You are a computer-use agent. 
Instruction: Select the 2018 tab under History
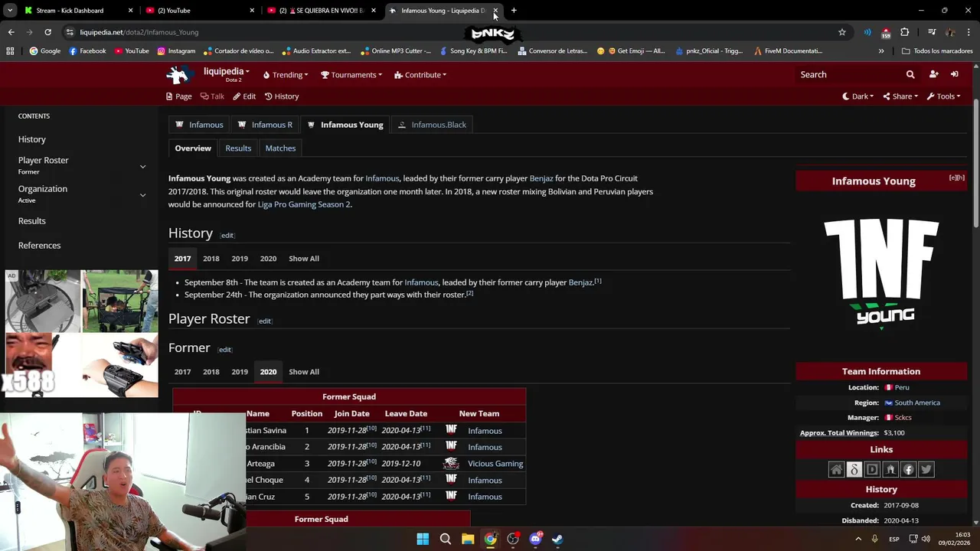211,259
